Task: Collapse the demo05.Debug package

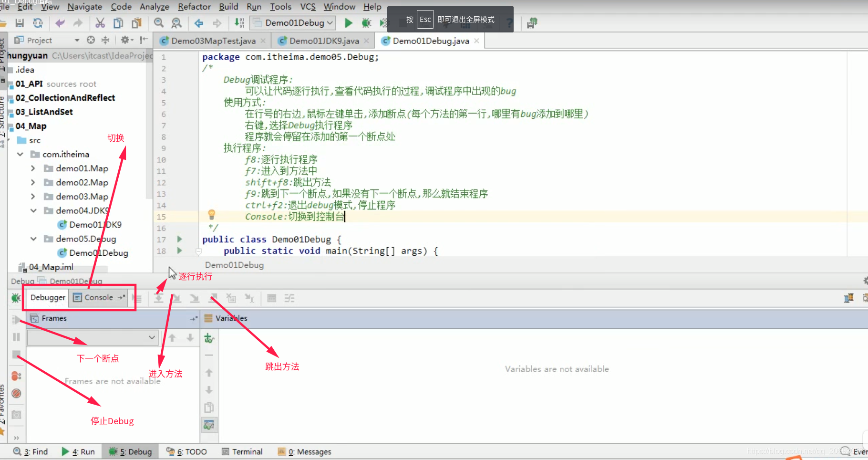Action: [33, 239]
